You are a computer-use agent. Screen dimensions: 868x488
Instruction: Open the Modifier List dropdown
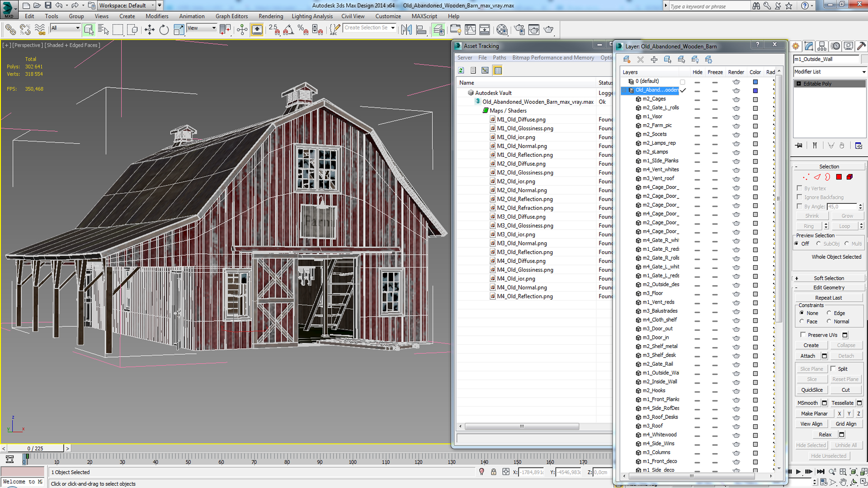[830, 72]
